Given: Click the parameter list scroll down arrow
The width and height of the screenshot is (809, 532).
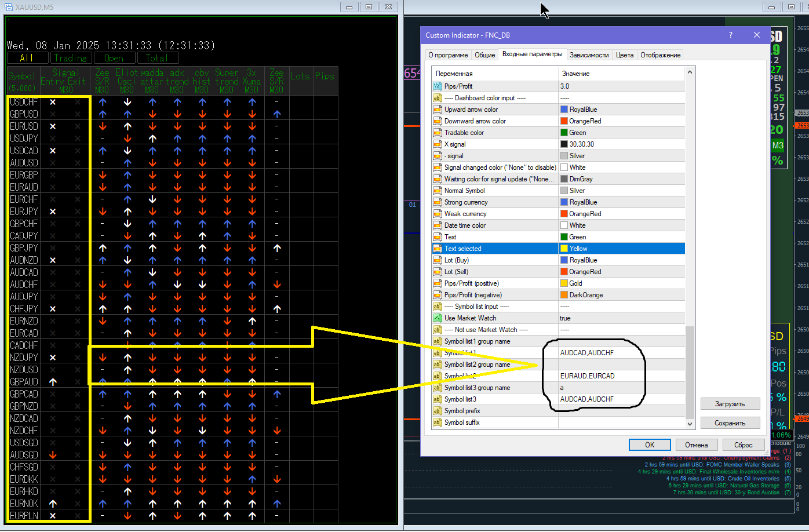Looking at the screenshot, I should coord(690,424).
